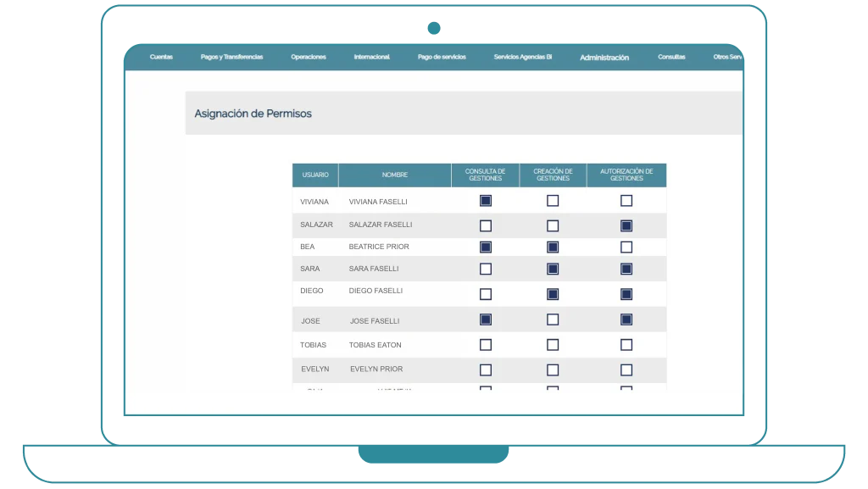Disable Creación de Gestiones for BEA
Screen dimensions: 868x489
[x=553, y=247]
